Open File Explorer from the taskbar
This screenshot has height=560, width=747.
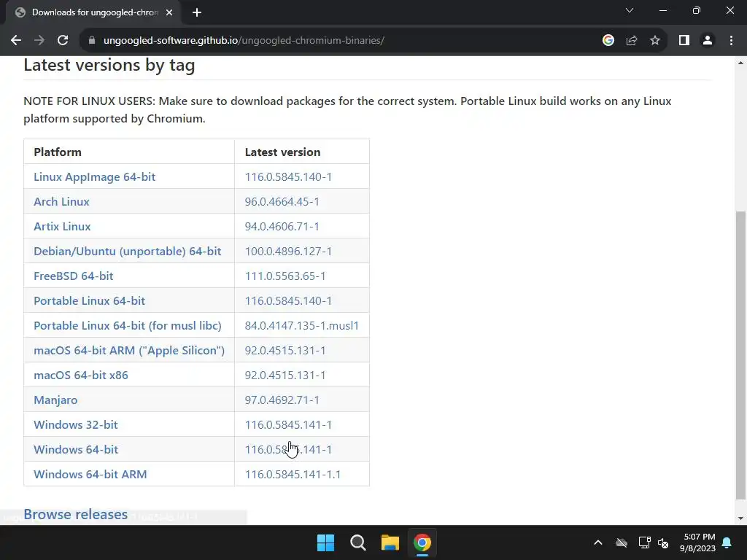[x=390, y=542]
